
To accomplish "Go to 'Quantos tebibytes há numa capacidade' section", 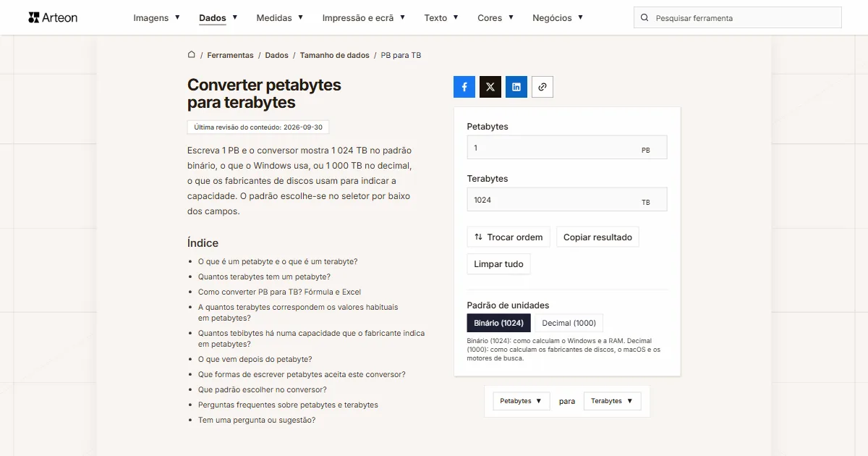I will pos(311,339).
